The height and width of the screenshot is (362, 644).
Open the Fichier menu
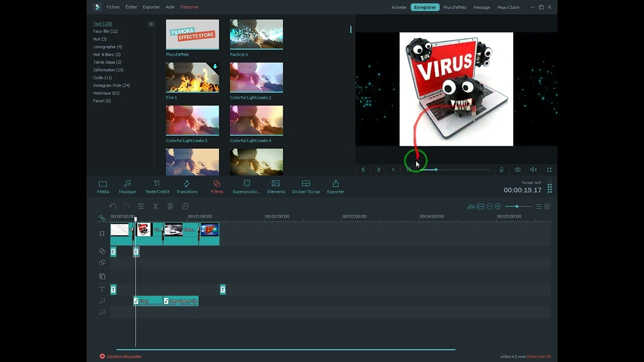point(113,7)
